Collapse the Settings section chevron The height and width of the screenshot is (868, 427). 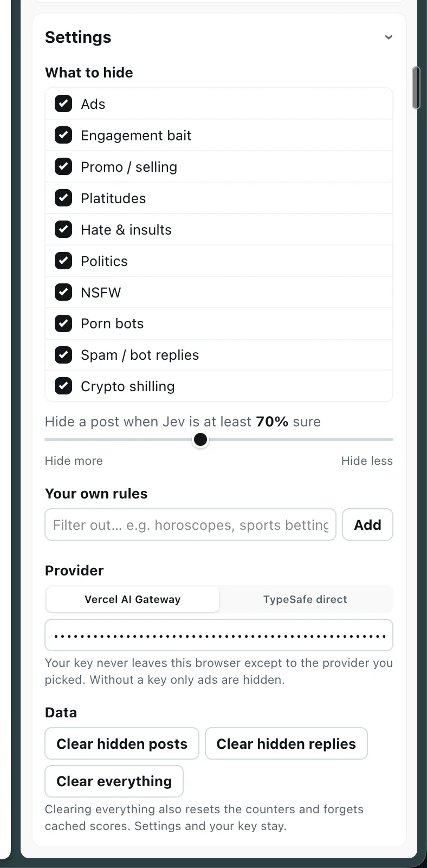[389, 37]
